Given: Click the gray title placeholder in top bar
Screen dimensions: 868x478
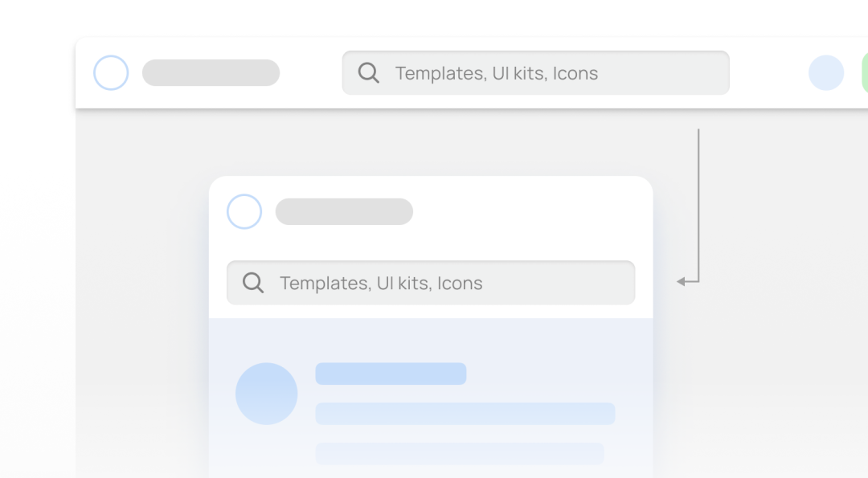Looking at the screenshot, I should point(211,72).
